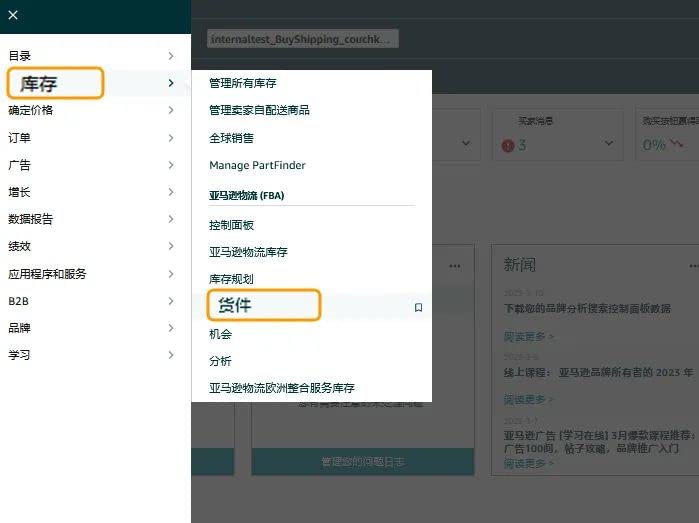This screenshot has width=699, height=523.
Task: Open the three-dot menu left of the 新闻 card
Action: [x=455, y=266]
